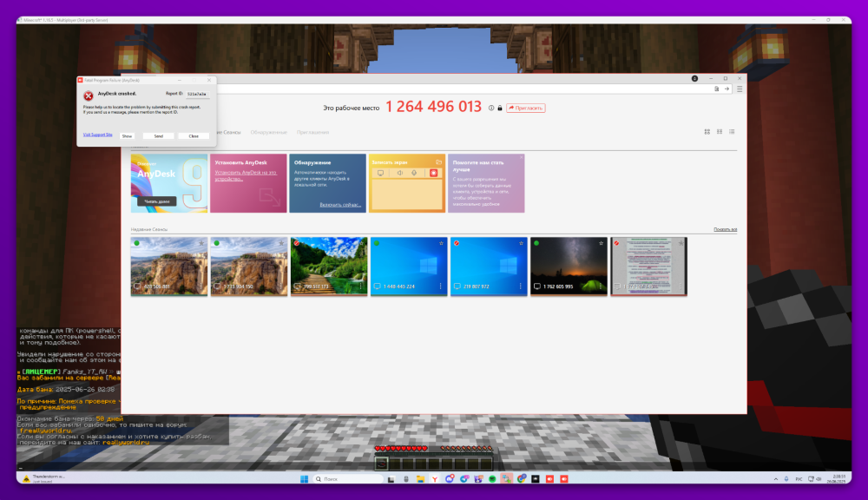Viewport: 868px width, 500px height.
Task: Click Читать далее on the Discover AnyDesk card
Action: click(157, 201)
